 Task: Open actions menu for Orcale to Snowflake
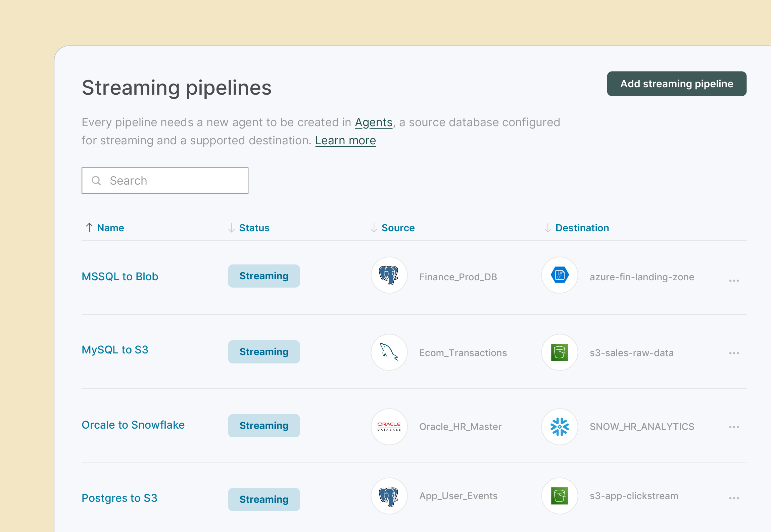(x=734, y=427)
